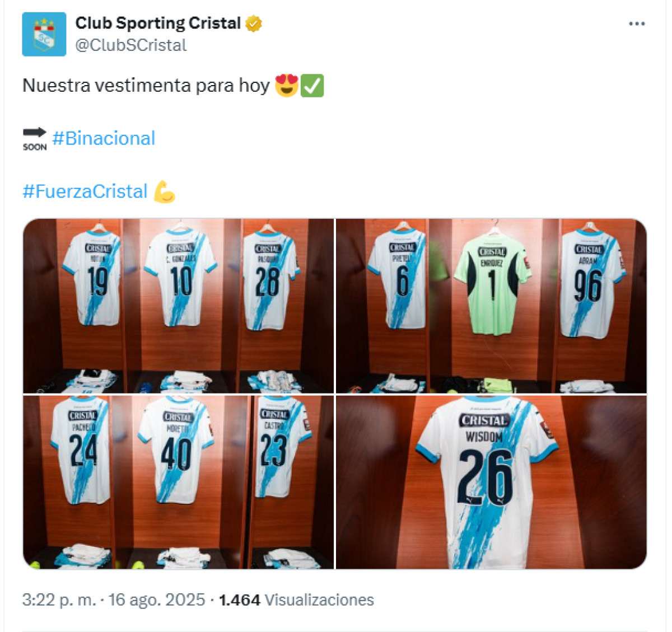Click the heart-eyes emoji in the tweet
Image resolution: width=672 pixels, height=632 pixels.
(286, 86)
